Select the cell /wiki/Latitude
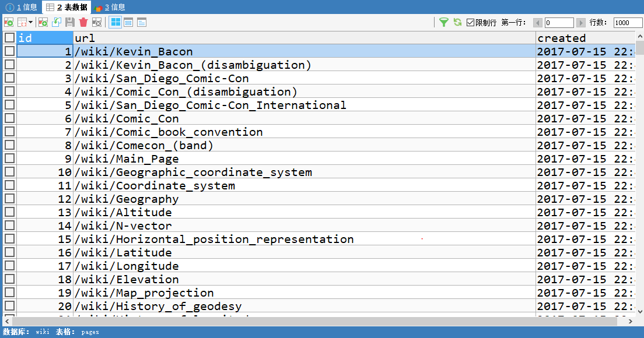 coord(304,252)
